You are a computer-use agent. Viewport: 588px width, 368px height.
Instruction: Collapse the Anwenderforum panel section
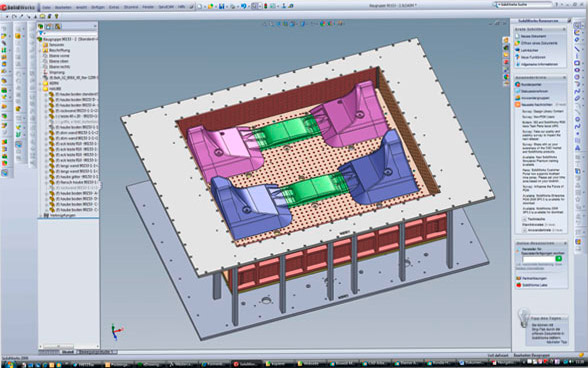coord(564,77)
